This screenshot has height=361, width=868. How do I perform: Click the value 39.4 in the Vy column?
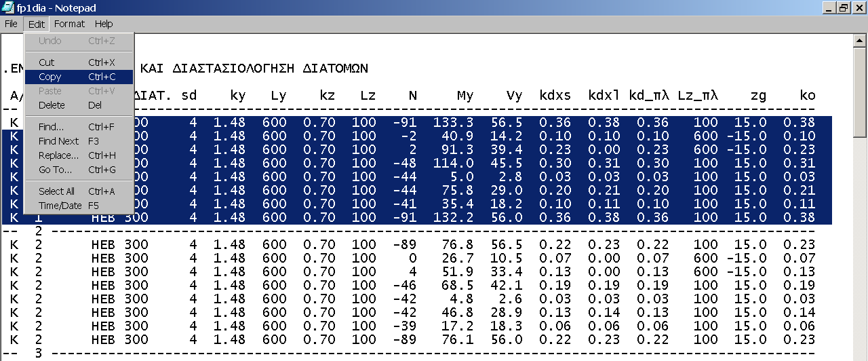click(x=507, y=150)
